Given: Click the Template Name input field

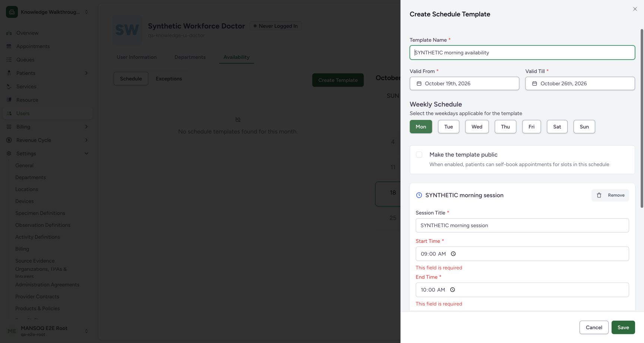Looking at the screenshot, I should pos(522,53).
